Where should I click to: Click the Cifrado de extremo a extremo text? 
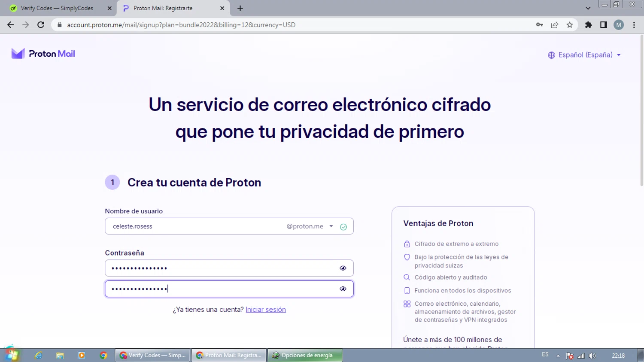[x=456, y=244]
